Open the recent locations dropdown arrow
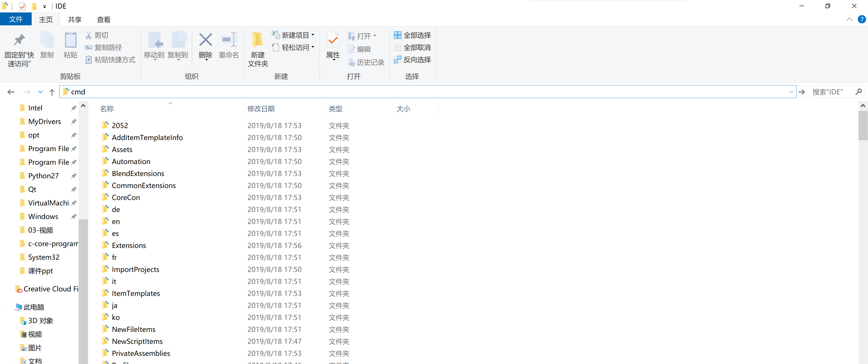Screen dimensions: 868x364 click(x=40, y=92)
